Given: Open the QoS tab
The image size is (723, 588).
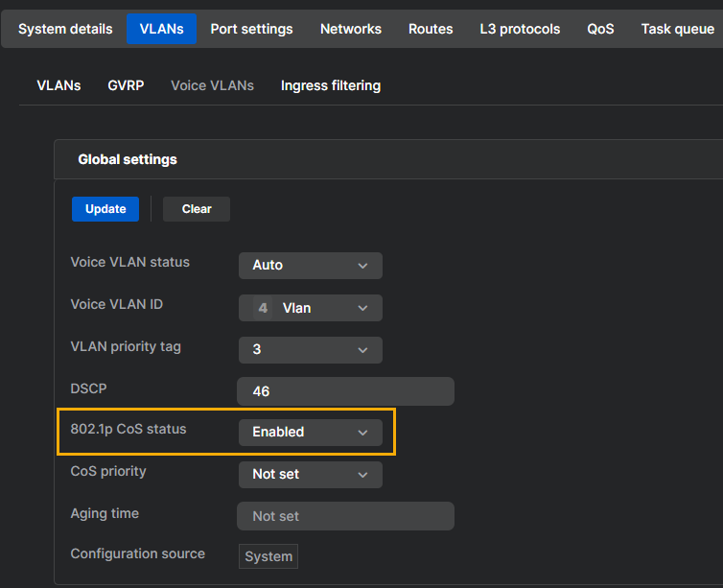Looking at the screenshot, I should click(x=600, y=29).
